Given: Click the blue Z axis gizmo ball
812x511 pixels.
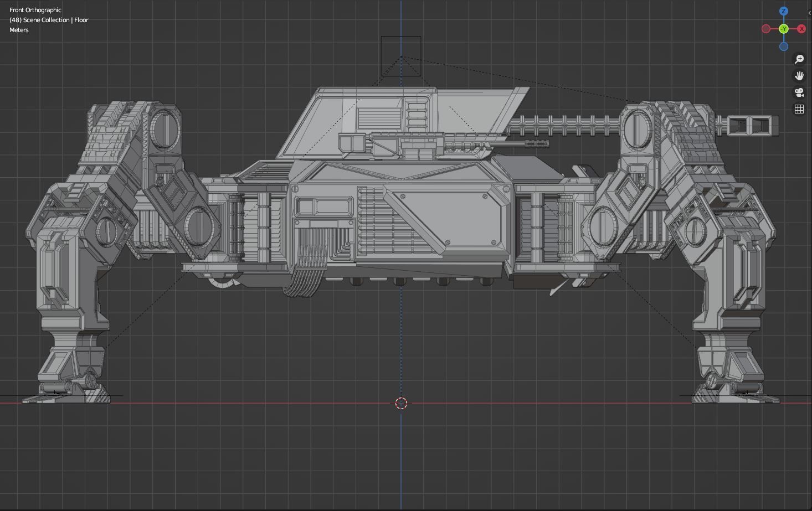Looking at the screenshot, I should point(783,11).
